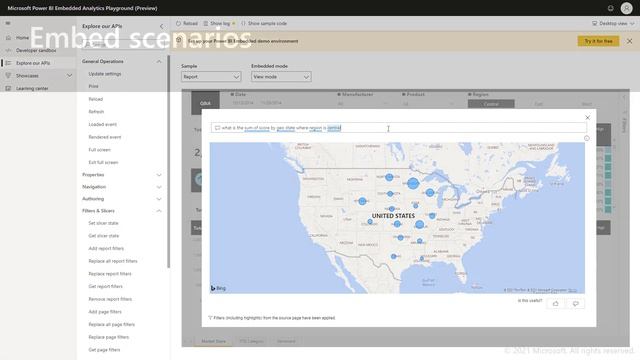Image resolution: width=640 pixels, height=360 pixels.
Task: Select Explore our APIs navigation item
Action: [x=33, y=63]
